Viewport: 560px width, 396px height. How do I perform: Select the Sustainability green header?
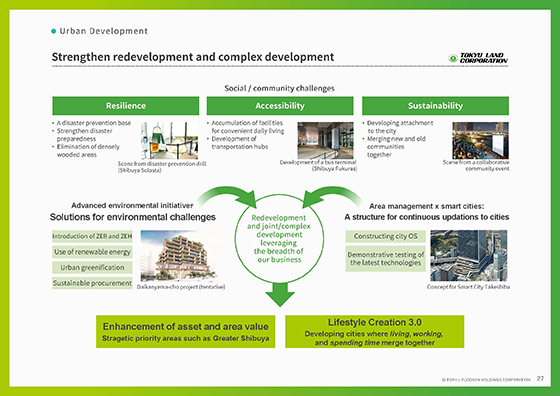(435, 106)
